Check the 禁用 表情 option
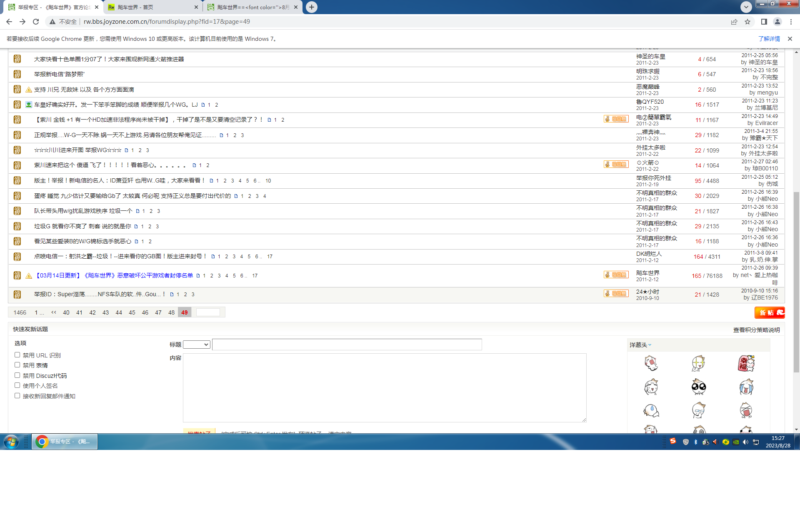The image size is (800, 532). coord(17,365)
